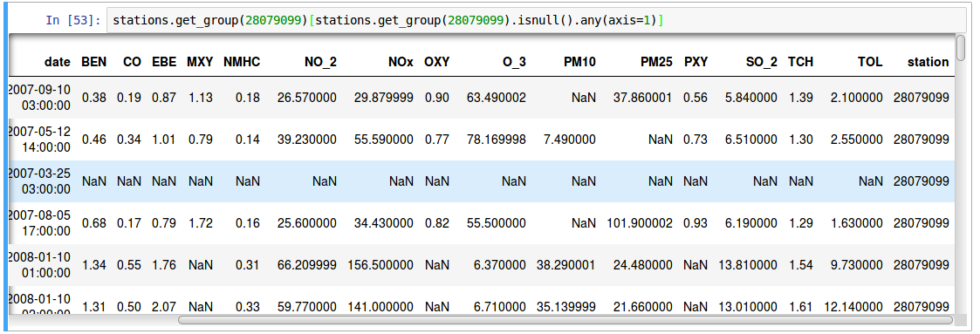Click the NMHC column header

tap(242, 62)
